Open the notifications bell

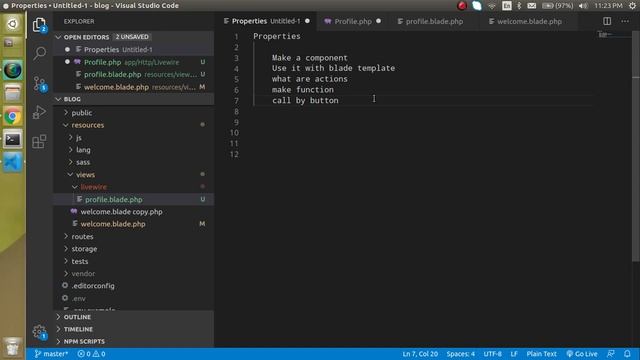click(627, 354)
